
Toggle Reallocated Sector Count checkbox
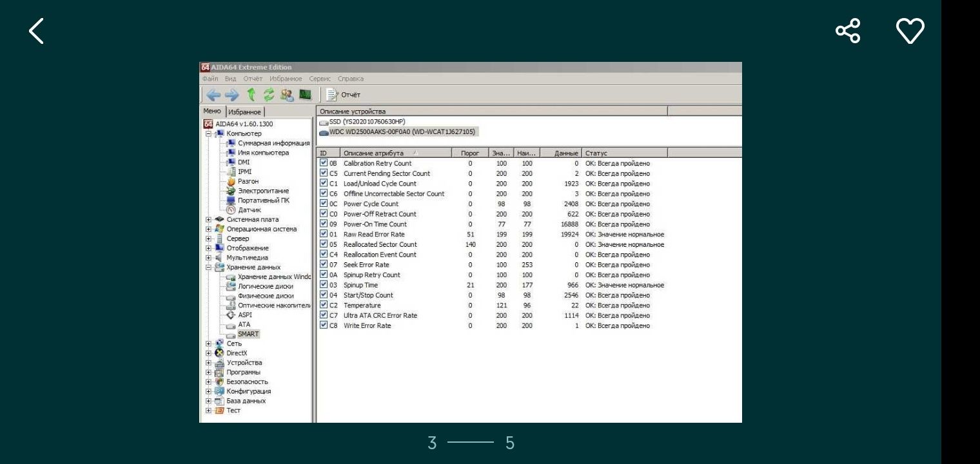click(324, 244)
